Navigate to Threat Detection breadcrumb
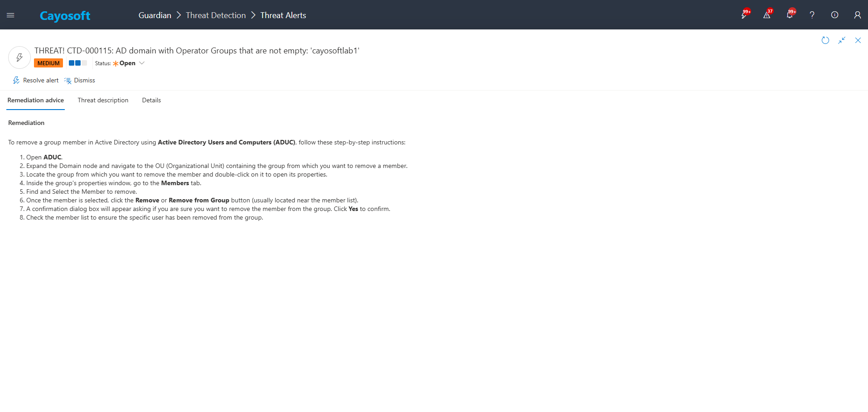Image resolution: width=868 pixels, height=412 pixels. coord(216,15)
